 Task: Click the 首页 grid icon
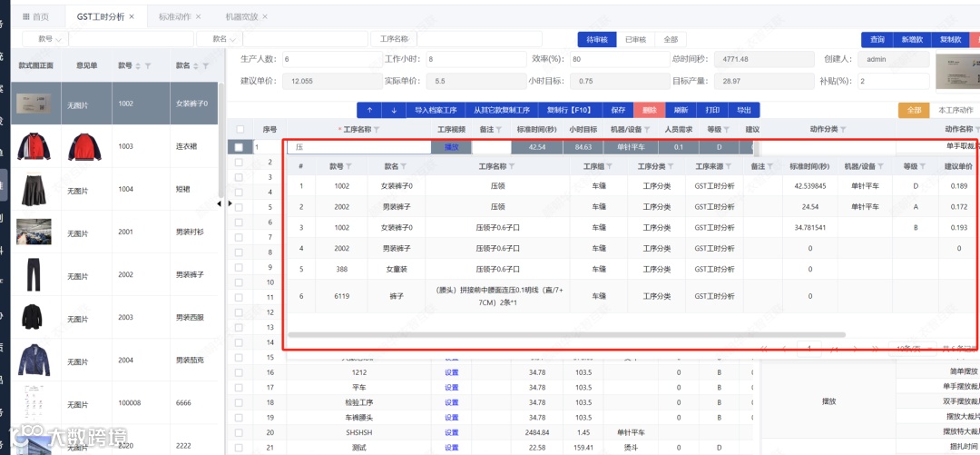tap(25, 17)
